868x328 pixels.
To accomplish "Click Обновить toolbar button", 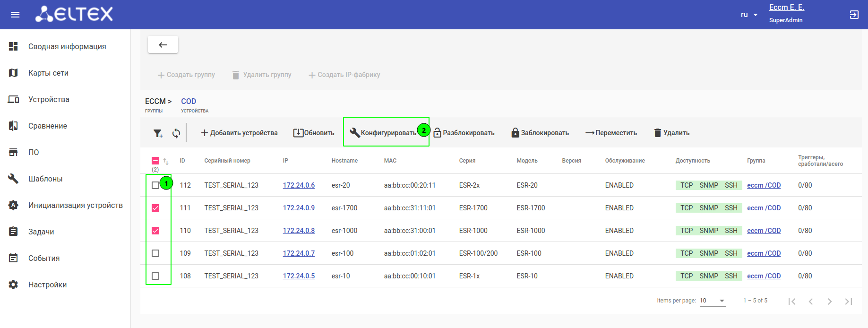I will (314, 133).
